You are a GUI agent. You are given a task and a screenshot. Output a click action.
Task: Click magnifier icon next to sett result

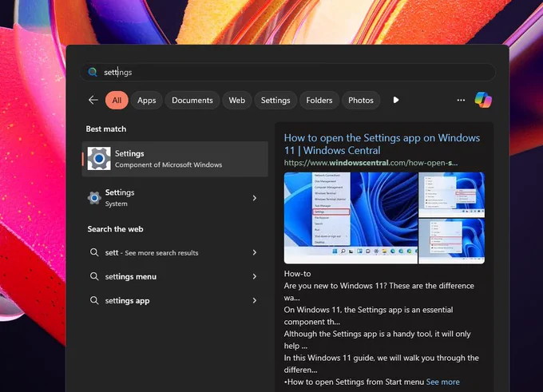94,252
